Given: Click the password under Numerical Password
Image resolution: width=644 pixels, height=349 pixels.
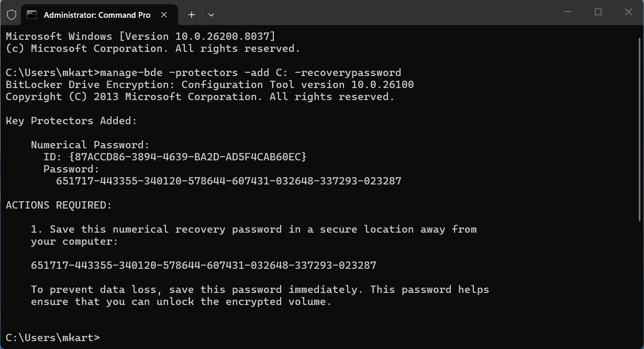Looking at the screenshot, I should point(228,181).
